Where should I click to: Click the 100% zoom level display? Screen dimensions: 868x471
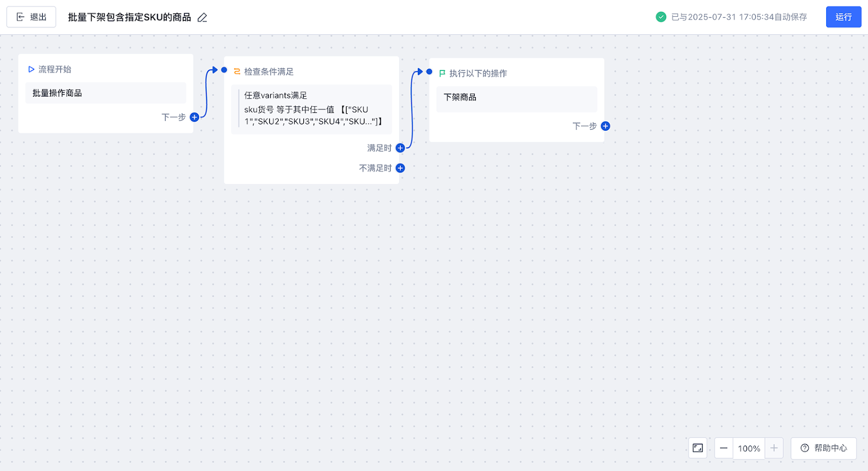tap(749, 449)
